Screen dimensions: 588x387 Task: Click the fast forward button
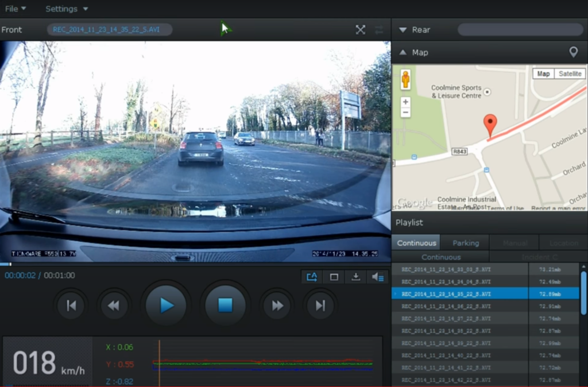(x=277, y=305)
